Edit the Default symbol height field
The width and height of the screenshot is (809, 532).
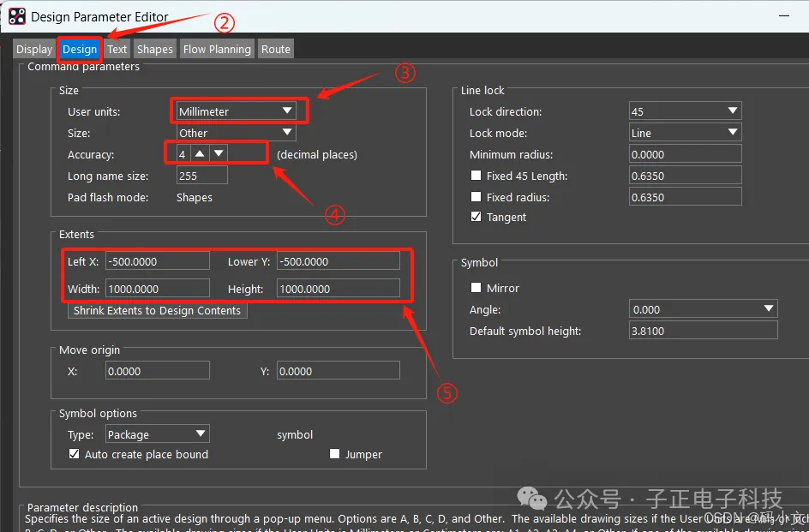703,330
